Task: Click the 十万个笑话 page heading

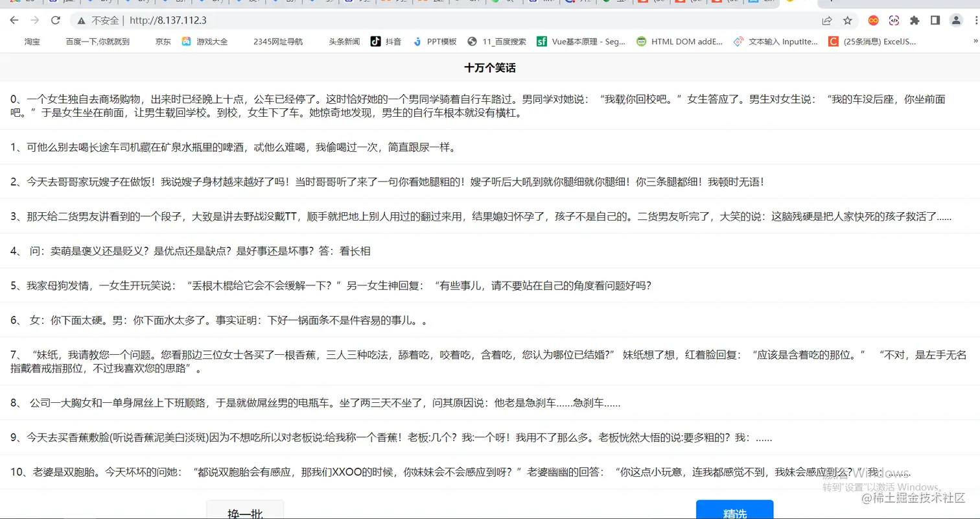Action: click(x=490, y=67)
